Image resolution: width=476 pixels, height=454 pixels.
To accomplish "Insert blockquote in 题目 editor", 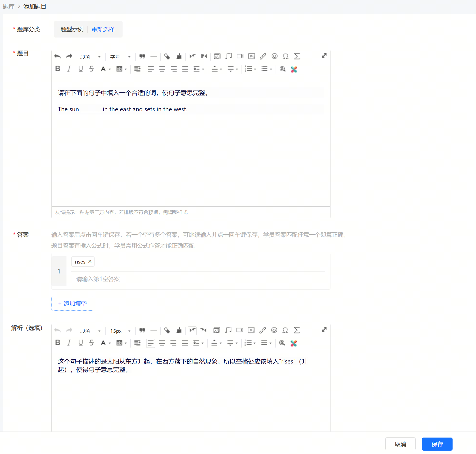I will tap(142, 56).
